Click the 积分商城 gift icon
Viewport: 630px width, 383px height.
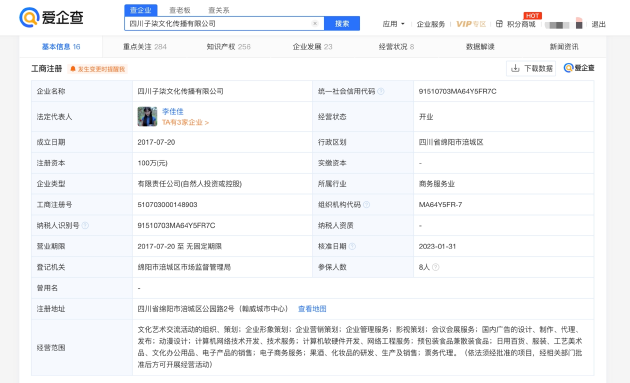pos(499,24)
